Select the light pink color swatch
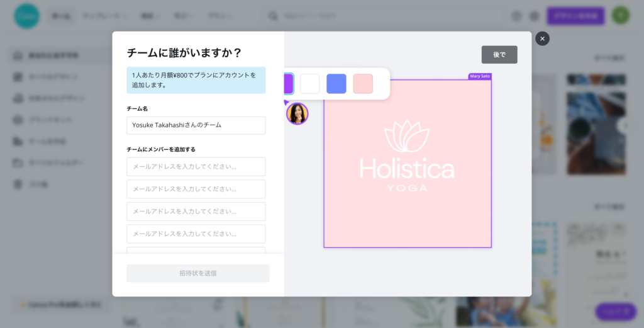644x328 pixels. pyautogui.click(x=363, y=84)
